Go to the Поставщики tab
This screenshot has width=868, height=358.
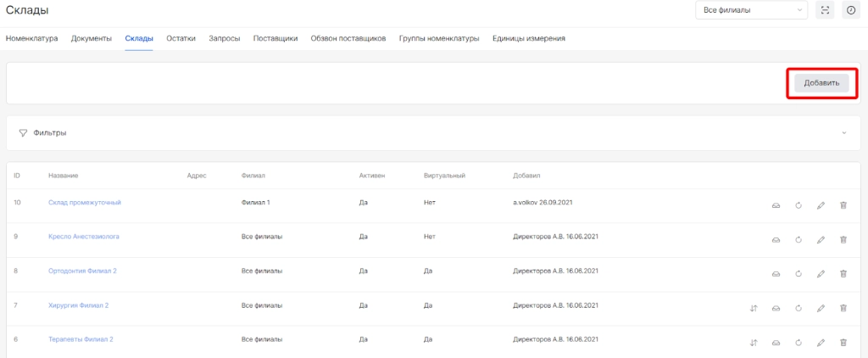(275, 38)
